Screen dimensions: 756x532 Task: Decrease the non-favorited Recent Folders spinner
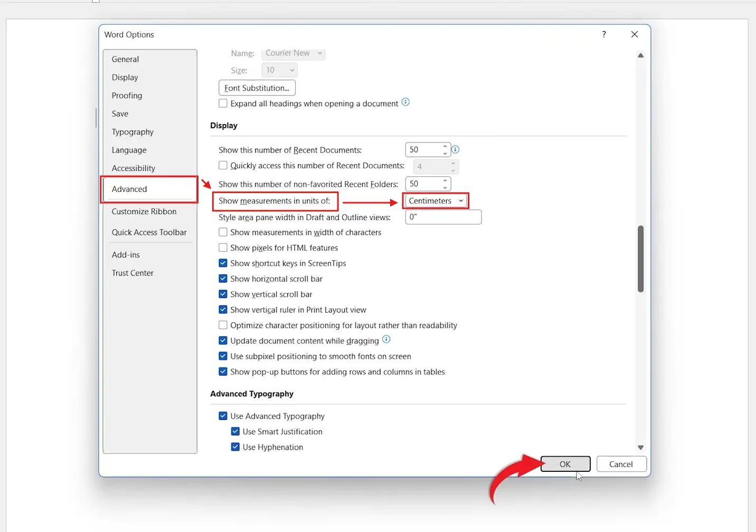[x=445, y=187]
